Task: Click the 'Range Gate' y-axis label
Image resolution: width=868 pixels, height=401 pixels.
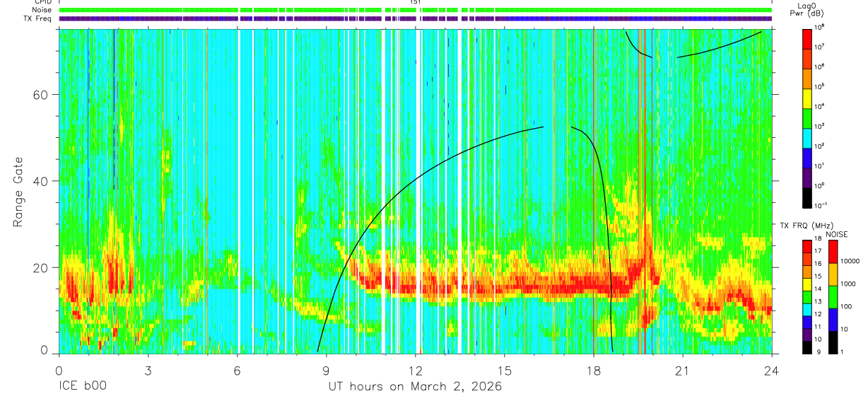Action: click(19, 192)
